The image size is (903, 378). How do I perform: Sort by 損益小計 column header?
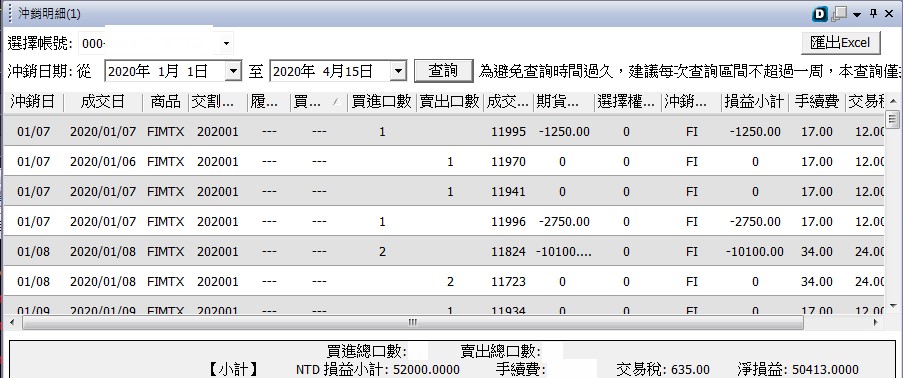tap(754, 102)
